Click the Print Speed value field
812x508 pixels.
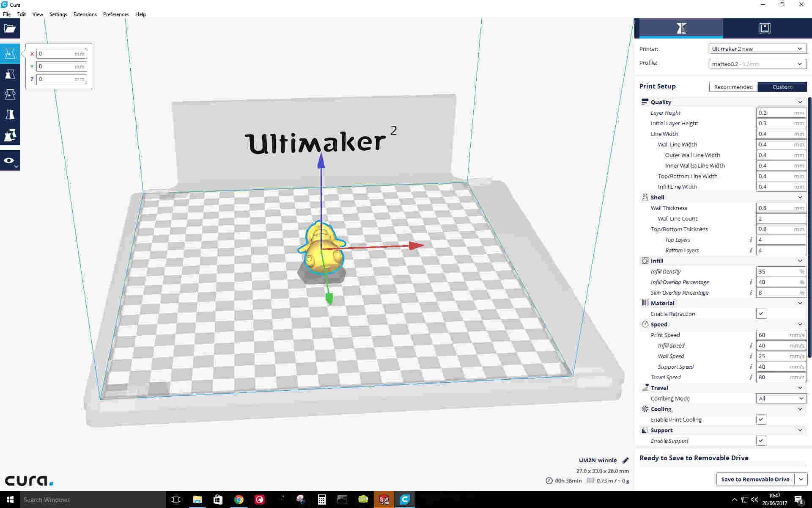[x=781, y=335]
